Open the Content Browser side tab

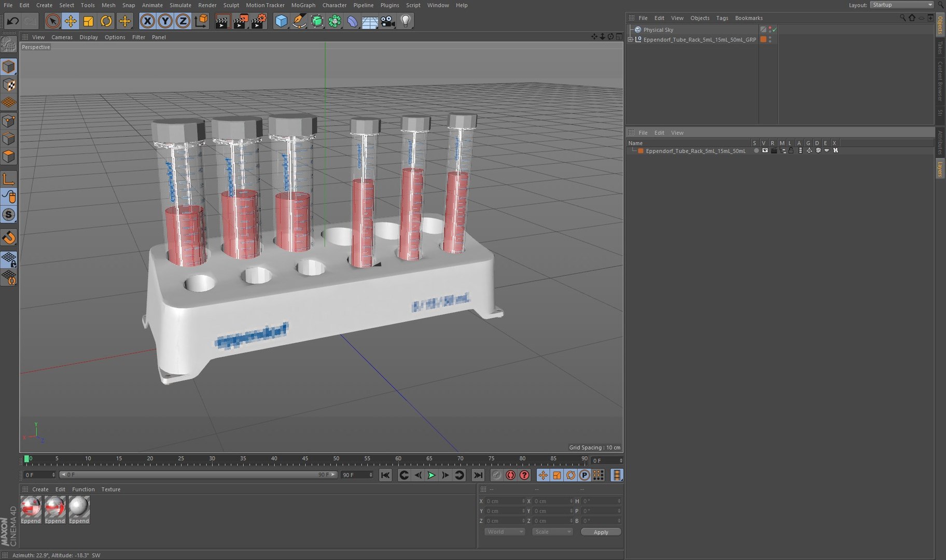[940, 80]
